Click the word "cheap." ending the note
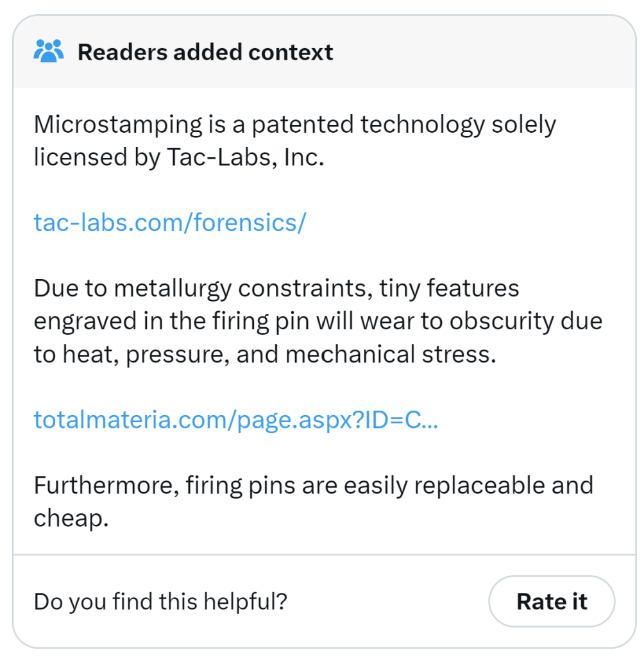The height and width of the screenshot is (657, 644). [x=71, y=518]
